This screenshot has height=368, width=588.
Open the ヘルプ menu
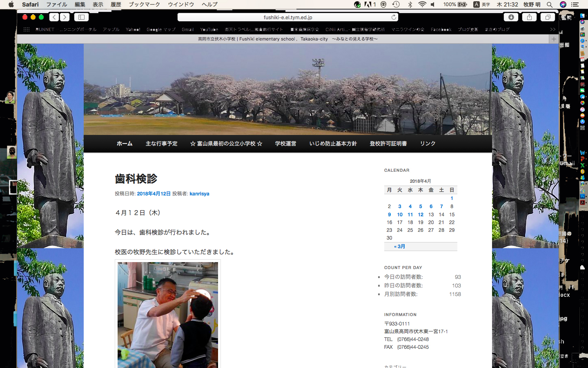209,4
